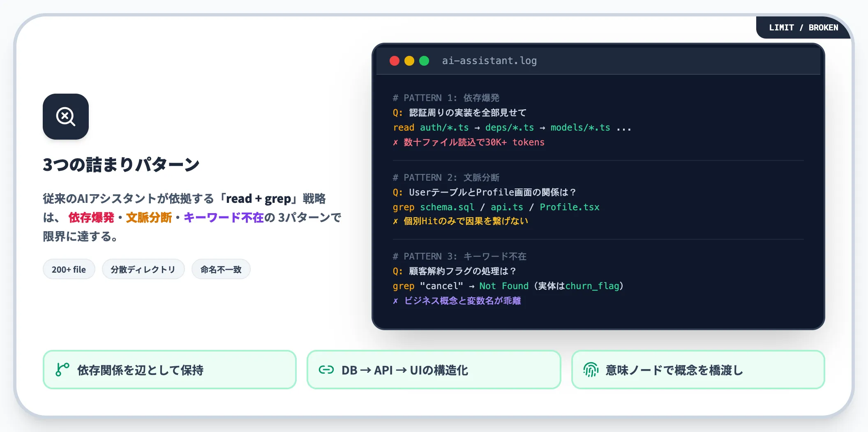The height and width of the screenshot is (432, 868).
Task: Click Profile.tsx in the grep line
Action: (x=569, y=207)
